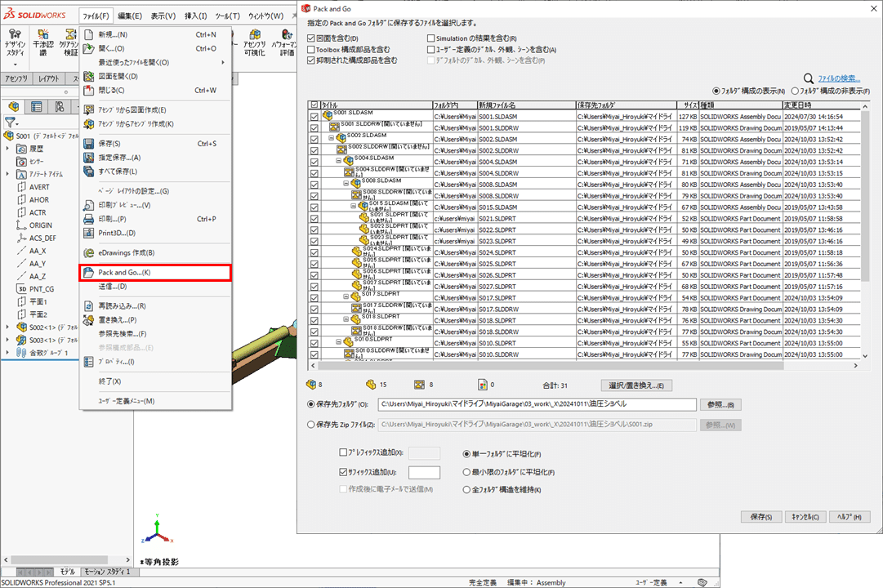Open the ファイルの検索 link
The height and width of the screenshot is (588, 883).
[x=839, y=79]
